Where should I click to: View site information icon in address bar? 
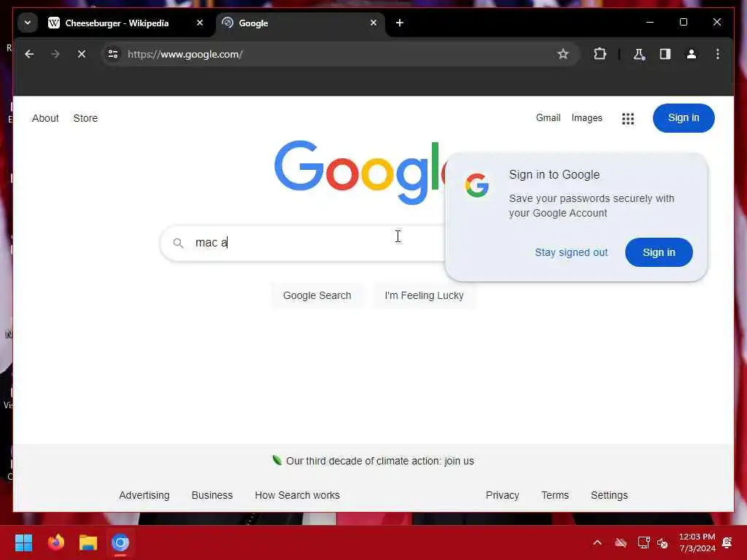113,54
